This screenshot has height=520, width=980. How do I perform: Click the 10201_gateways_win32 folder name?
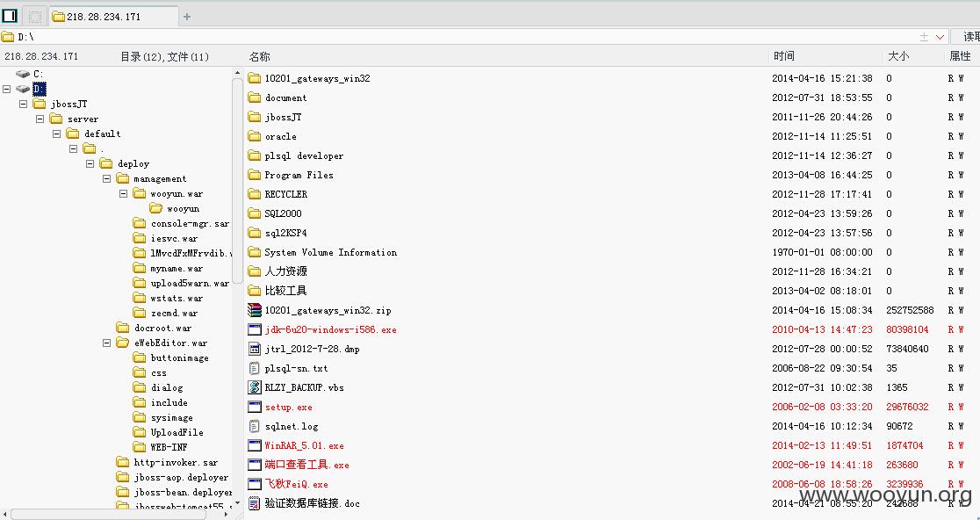(x=318, y=78)
